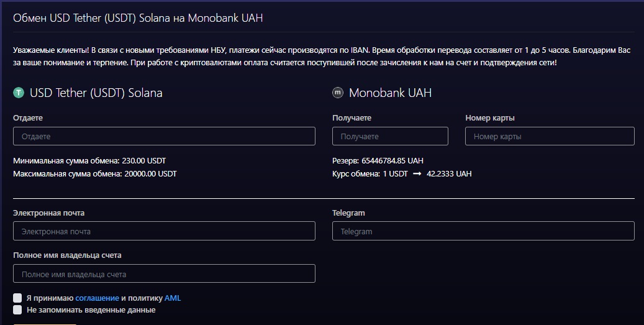Viewport: 644px width, 325px height.
Task: Select the 'Электронная почта' input field
Action: click(x=165, y=231)
